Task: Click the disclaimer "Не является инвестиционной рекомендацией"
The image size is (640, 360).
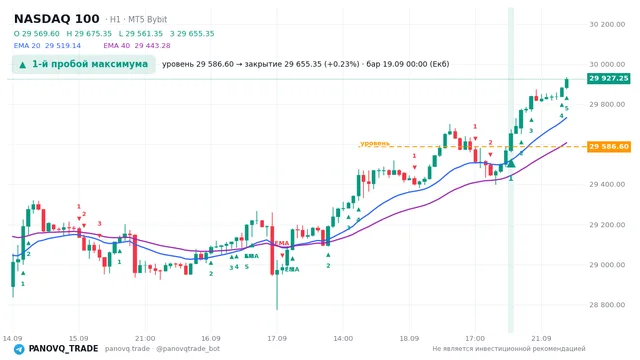Action: pyautogui.click(x=509, y=349)
